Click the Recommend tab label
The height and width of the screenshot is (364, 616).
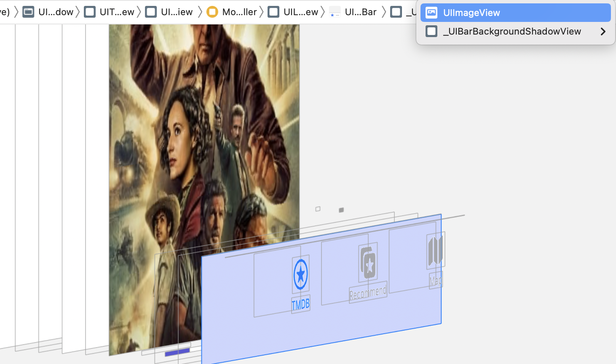click(368, 292)
